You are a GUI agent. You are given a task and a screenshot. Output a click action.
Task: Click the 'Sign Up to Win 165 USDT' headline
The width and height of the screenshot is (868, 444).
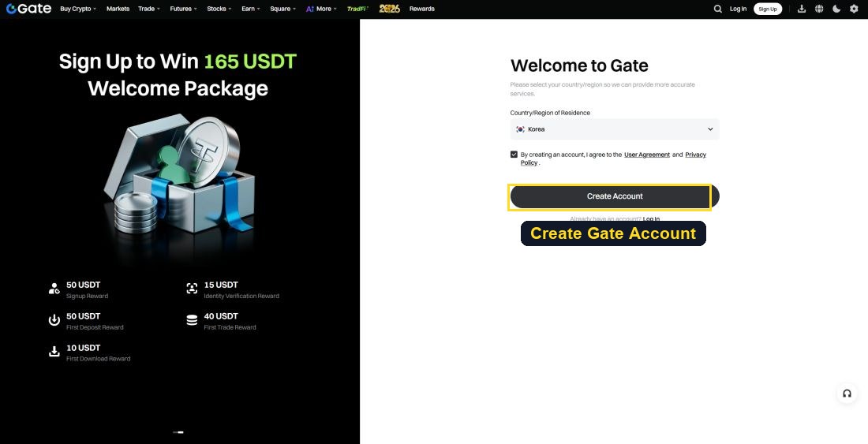[x=178, y=61]
